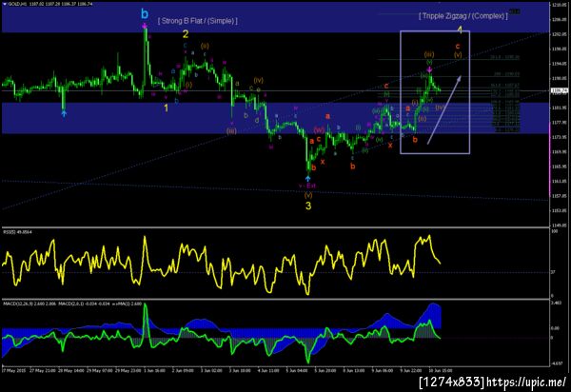Click the highlighted current price tag on the price axis
Screen dimensions: 571x392
(560, 90)
